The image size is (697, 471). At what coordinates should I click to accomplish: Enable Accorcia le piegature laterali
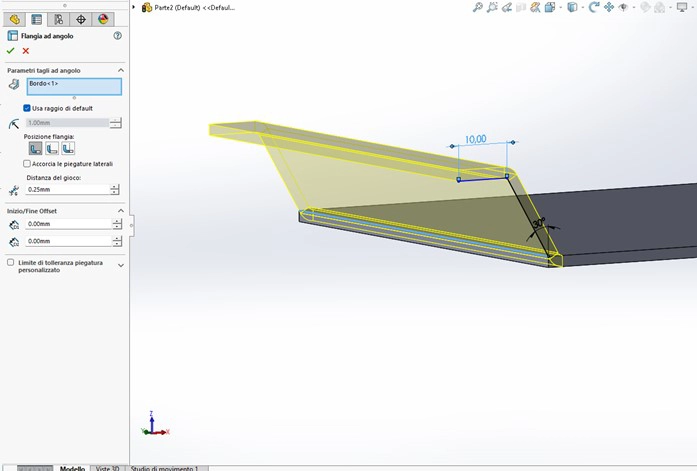(x=27, y=163)
